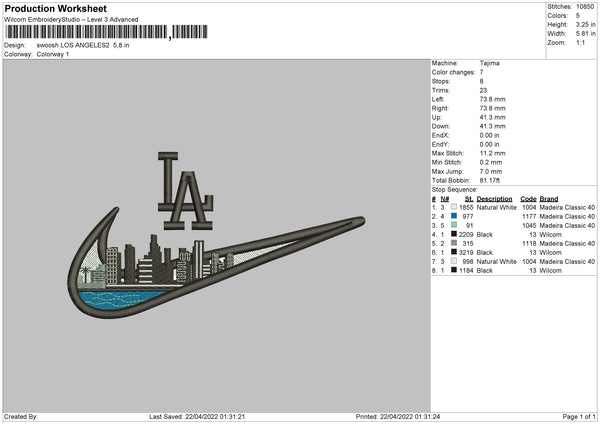Click the Zoom value '1:1'
Viewport: 600px width, 424px height.
[x=580, y=42]
